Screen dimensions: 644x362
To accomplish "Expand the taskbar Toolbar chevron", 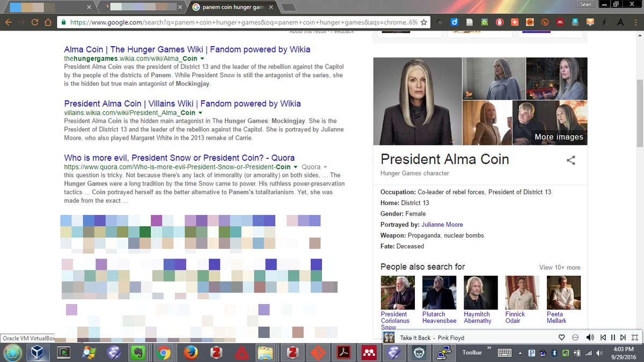I will tap(489, 348).
